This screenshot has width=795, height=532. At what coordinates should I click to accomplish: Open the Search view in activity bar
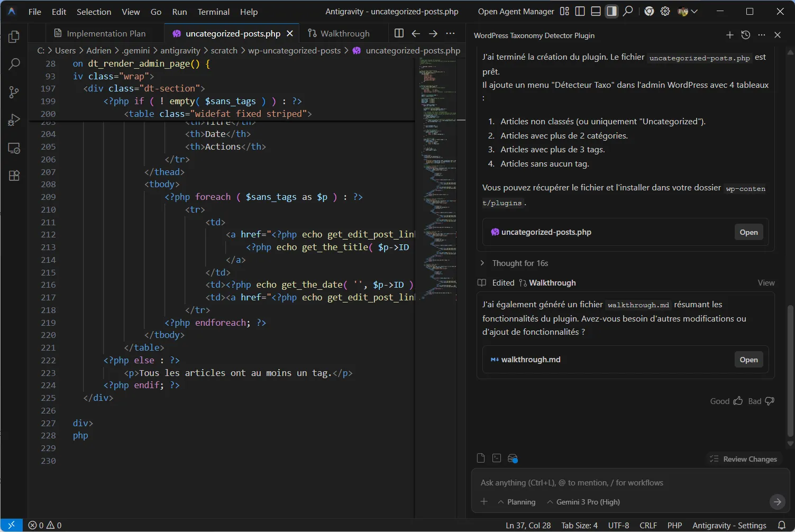tap(14, 64)
